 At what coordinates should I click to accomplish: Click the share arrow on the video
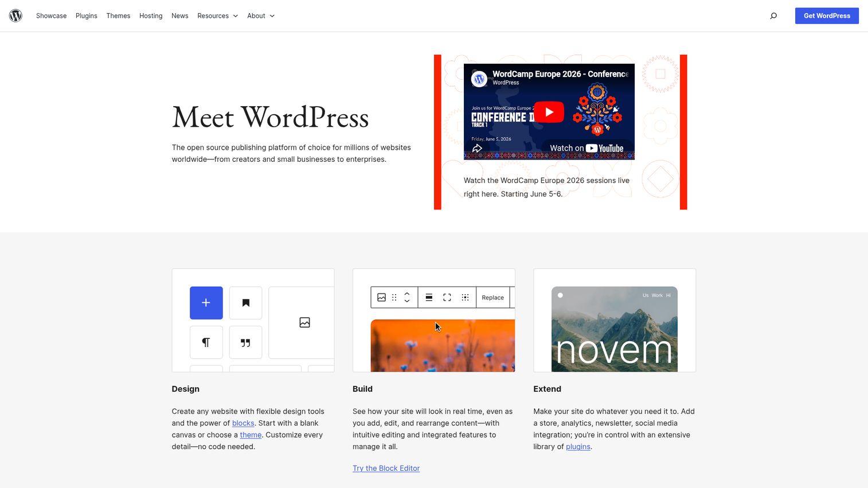click(x=477, y=149)
